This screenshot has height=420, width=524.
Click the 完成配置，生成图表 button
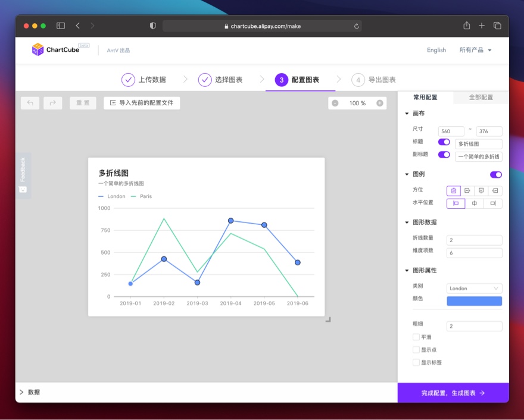453,393
